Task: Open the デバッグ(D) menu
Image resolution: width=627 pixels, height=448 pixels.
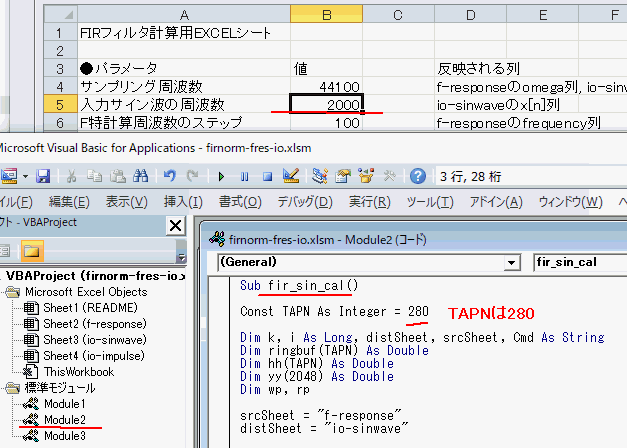Action: [305, 202]
